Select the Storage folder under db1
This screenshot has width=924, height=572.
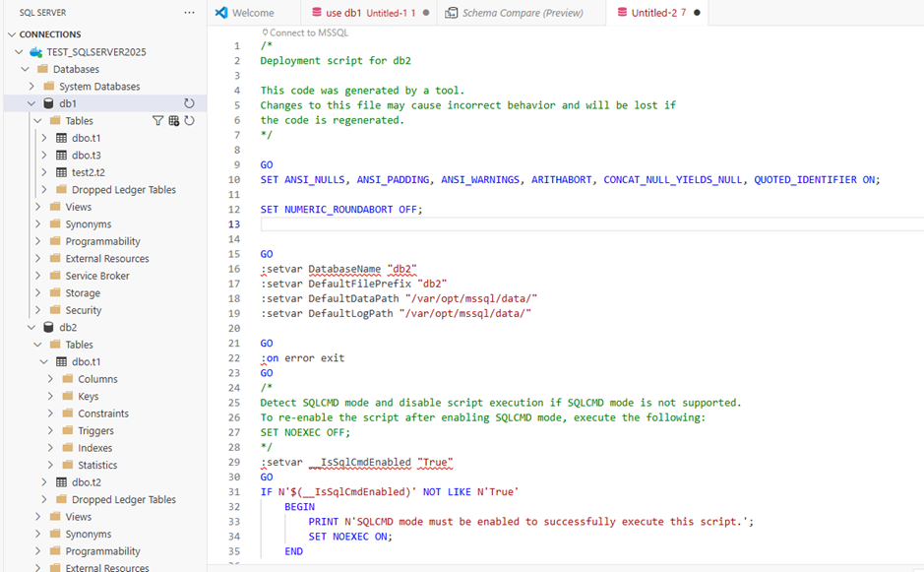[x=83, y=293]
